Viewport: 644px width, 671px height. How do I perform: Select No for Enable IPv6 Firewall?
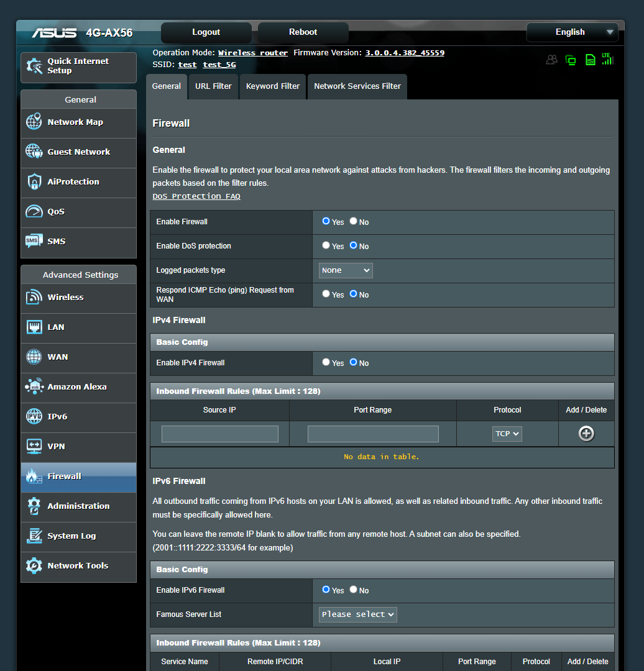click(353, 589)
